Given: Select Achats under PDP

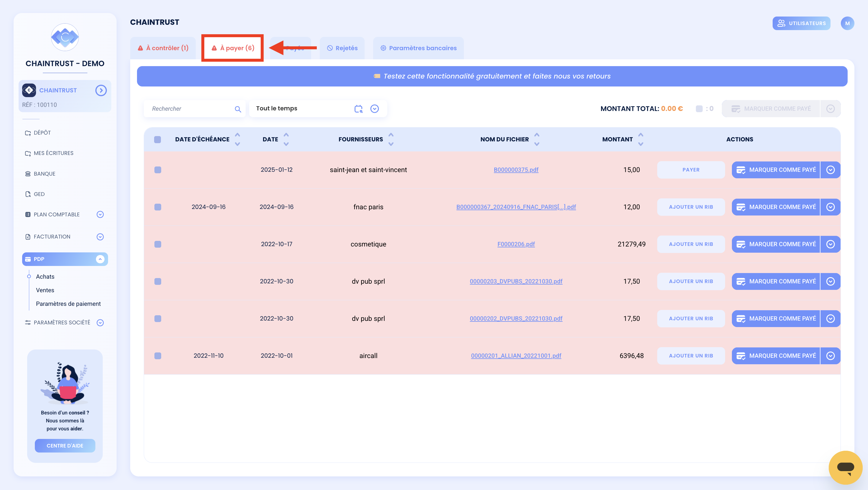Looking at the screenshot, I should click(45, 276).
